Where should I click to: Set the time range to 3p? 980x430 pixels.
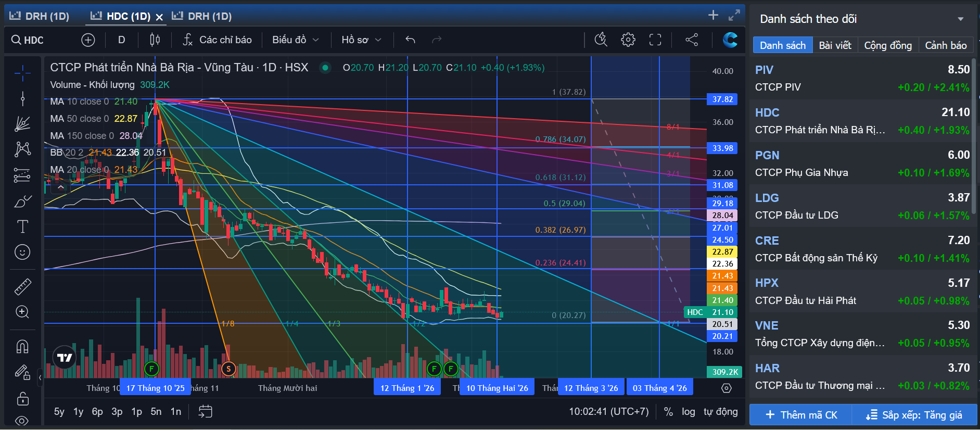(x=117, y=412)
